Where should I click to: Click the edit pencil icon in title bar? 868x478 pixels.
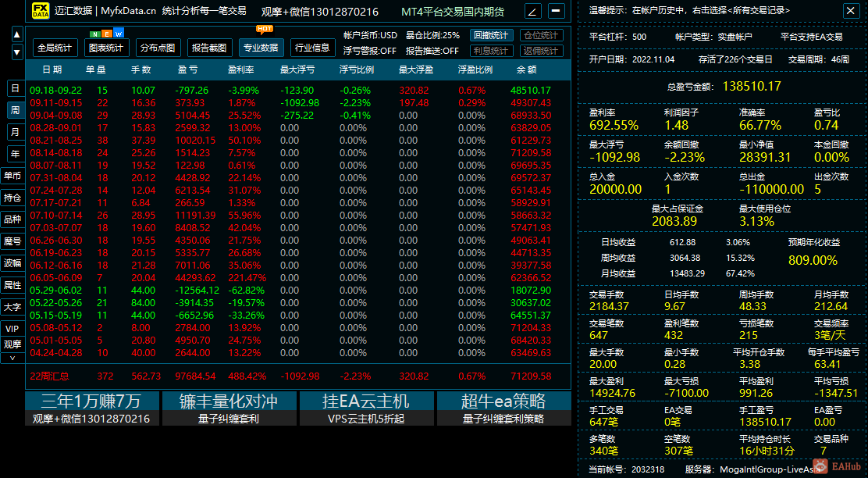pyautogui.click(x=532, y=11)
